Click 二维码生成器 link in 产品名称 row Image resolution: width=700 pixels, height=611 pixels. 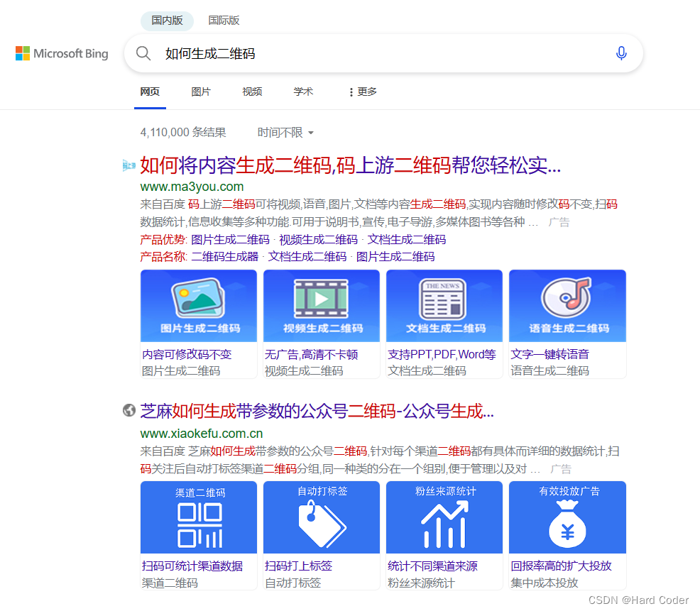click(225, 257)
